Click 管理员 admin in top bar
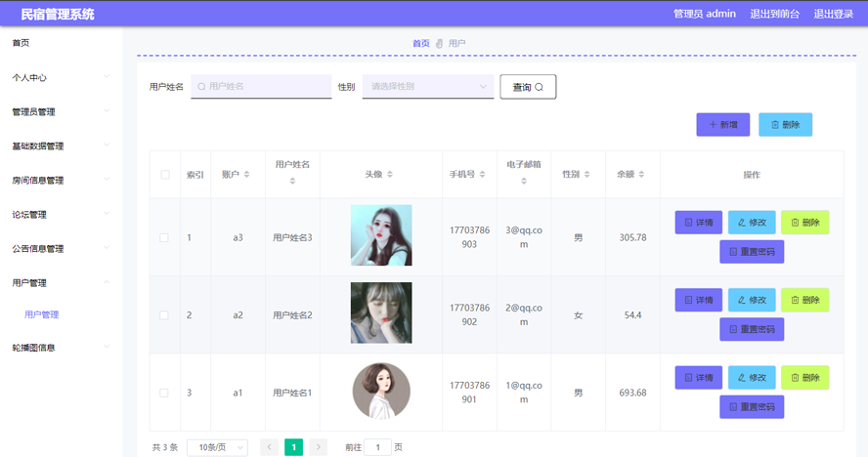Image resolution: width=868 pixels, height=457 pixels. (704, 14)
